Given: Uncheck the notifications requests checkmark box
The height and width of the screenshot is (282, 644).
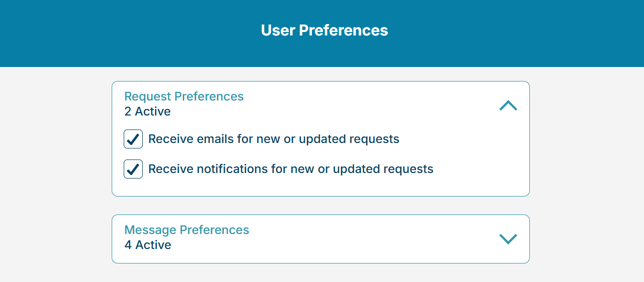Looking at the screenshot, I should (133, 169).
